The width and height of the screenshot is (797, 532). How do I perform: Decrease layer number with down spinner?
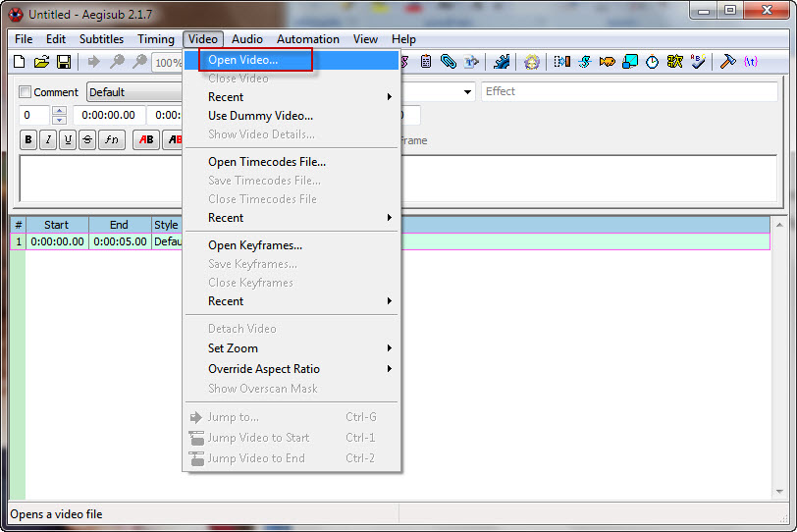[60, 120]
